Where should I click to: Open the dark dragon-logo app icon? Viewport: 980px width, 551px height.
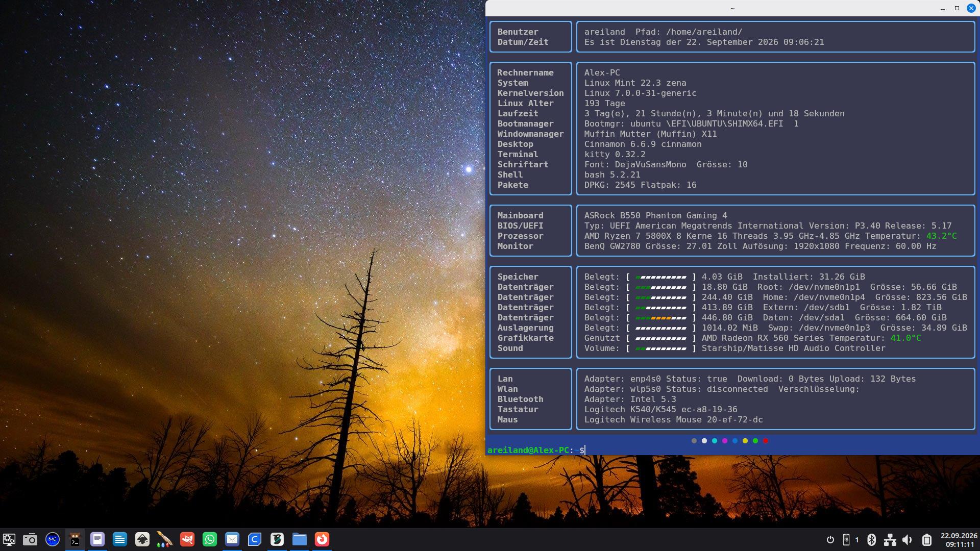pyautogui.click(x=277, y=539)
